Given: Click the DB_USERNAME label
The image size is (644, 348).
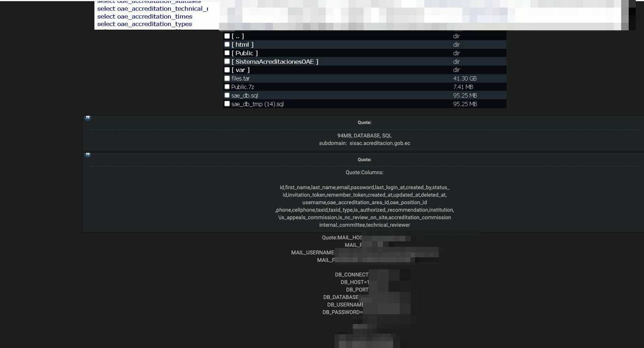Looking at the screenshot, I should [x=345, y=305].
